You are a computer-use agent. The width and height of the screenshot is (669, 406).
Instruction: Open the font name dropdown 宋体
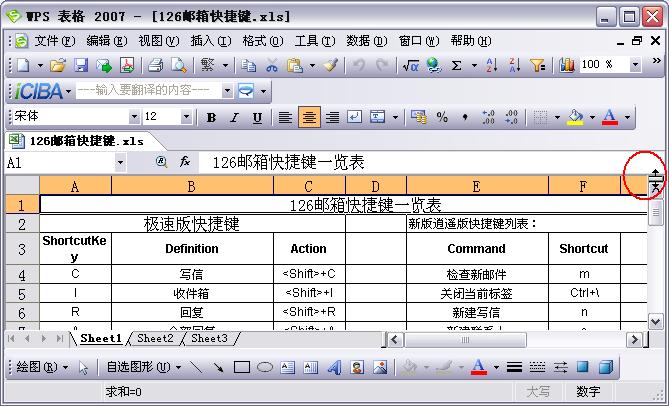(x=134, y=116)
